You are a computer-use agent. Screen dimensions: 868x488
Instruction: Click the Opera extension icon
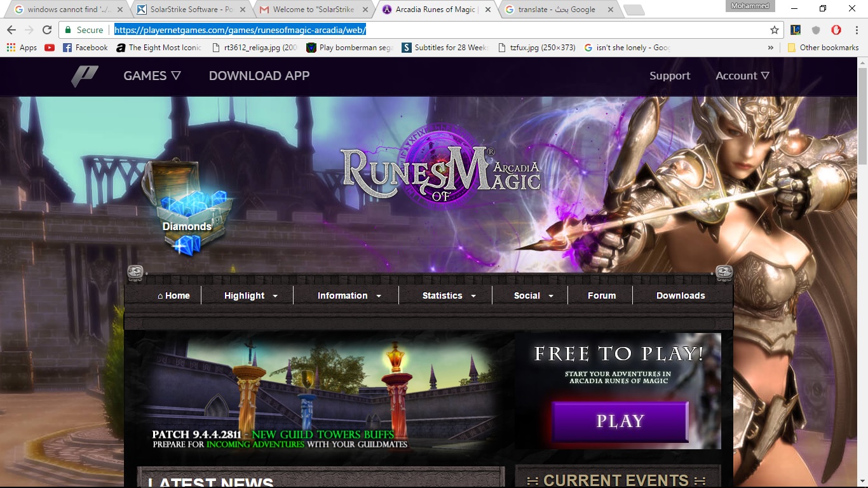click(x=836, y=30)
